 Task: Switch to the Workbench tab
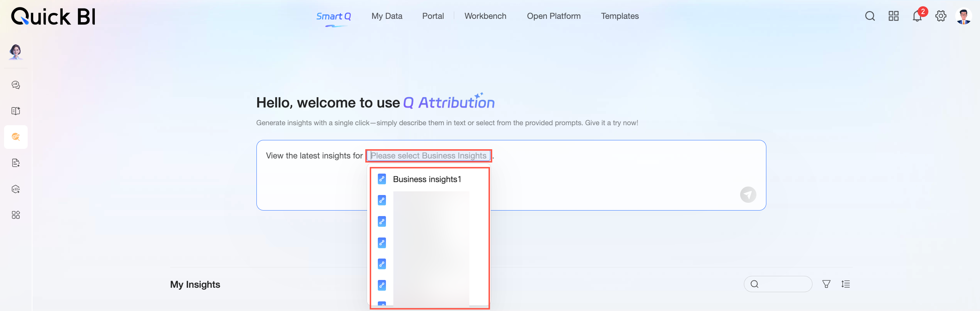(x=485, y=16)
